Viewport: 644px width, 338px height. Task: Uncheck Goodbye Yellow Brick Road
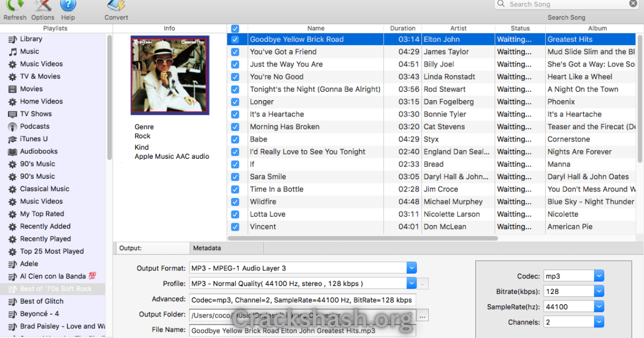tap(235, 39)
